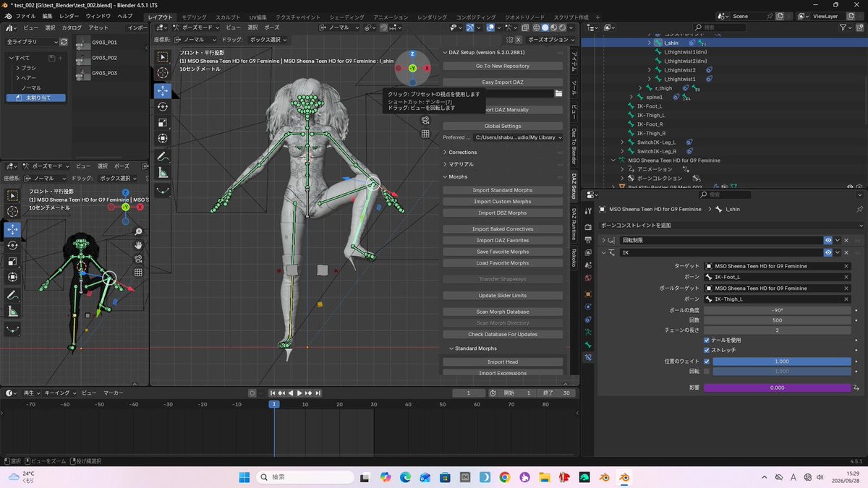Open the Armature data properties tab icon
The height and width of the screenshot is (488, 868).
pyautogui.click(x=588, y=332)
